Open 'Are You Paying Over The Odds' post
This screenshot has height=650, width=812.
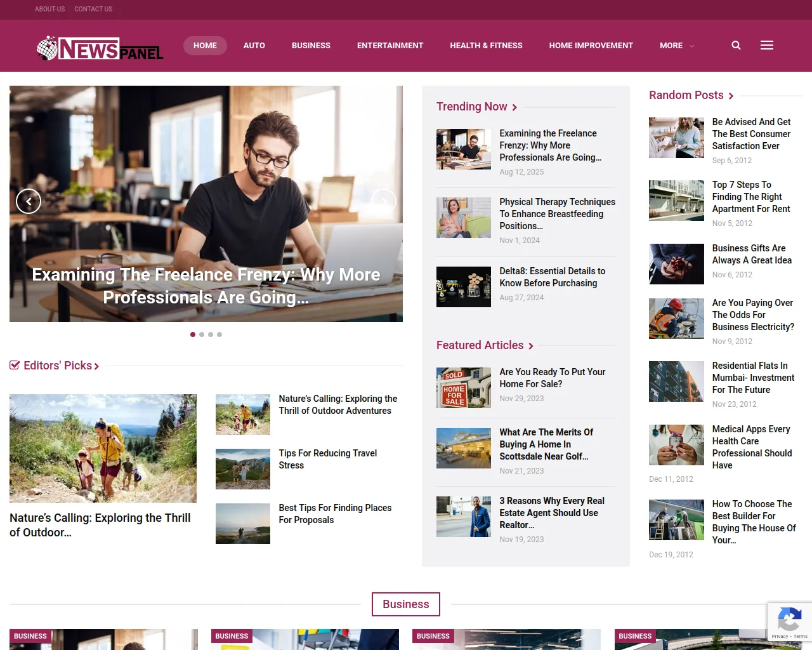[754, 315]
